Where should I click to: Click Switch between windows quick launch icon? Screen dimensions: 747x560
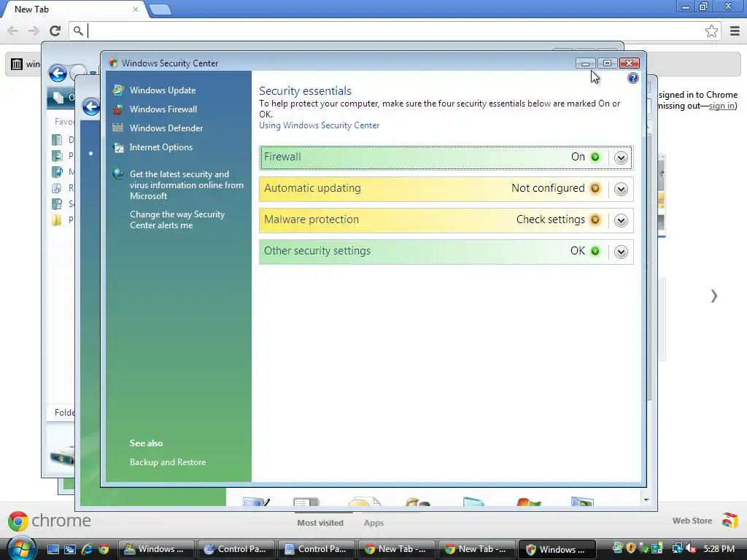69,549
